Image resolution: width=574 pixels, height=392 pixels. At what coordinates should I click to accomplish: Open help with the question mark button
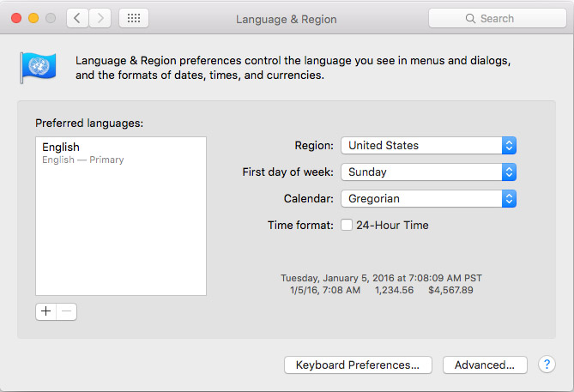pyautogui.click(x=547, y=365)
